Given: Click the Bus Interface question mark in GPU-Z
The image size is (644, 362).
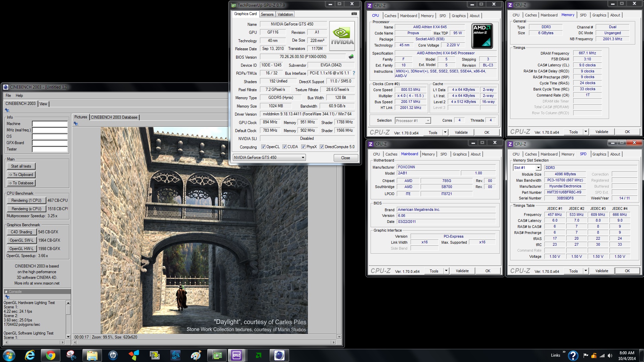Looking at the screenshot, I should tap(354, 73).
